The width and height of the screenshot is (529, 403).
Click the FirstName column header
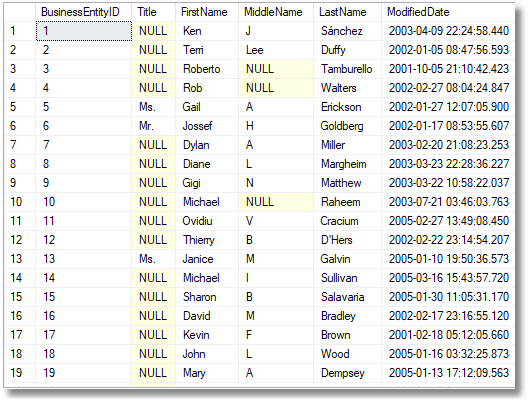207,12
